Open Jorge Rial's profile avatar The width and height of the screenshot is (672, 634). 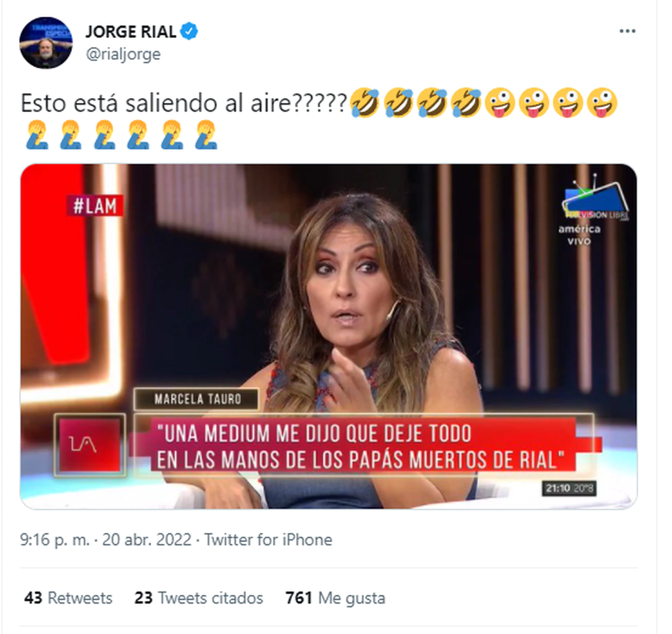[x=46, y=43]
